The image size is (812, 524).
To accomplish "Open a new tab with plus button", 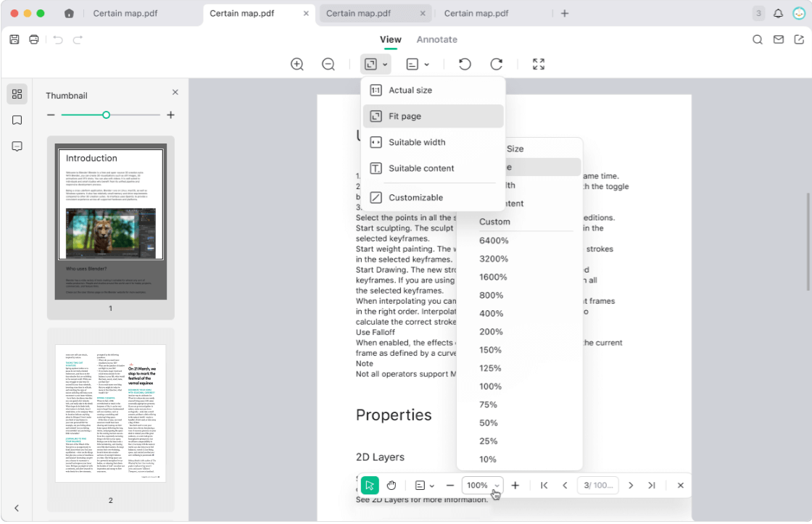I will click(565, 14).
